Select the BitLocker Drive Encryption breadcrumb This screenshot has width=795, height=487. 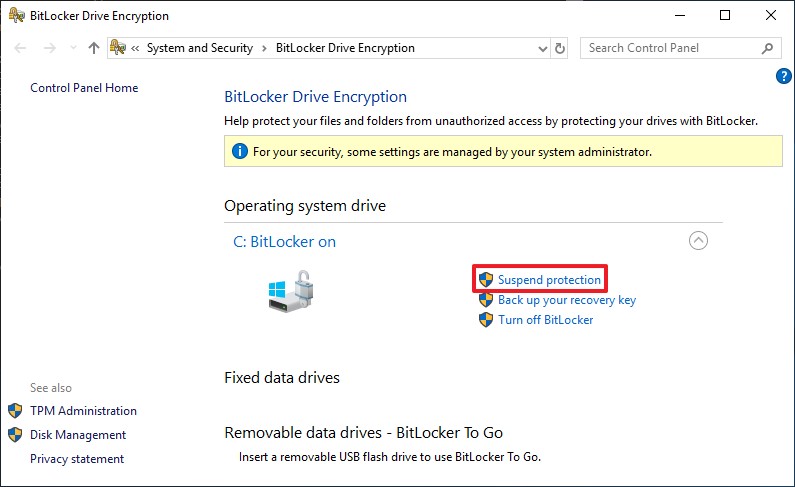tap(344, 48)
